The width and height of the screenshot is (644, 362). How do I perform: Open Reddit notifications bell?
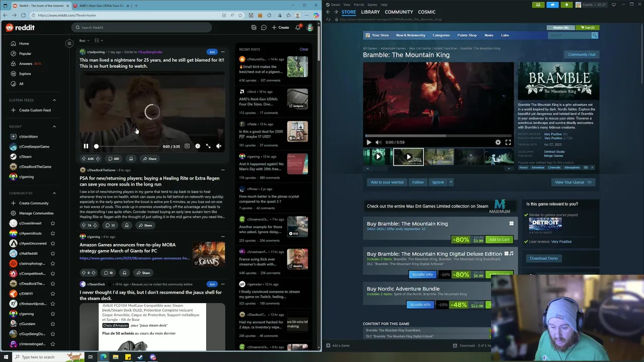tap(298, 28)
